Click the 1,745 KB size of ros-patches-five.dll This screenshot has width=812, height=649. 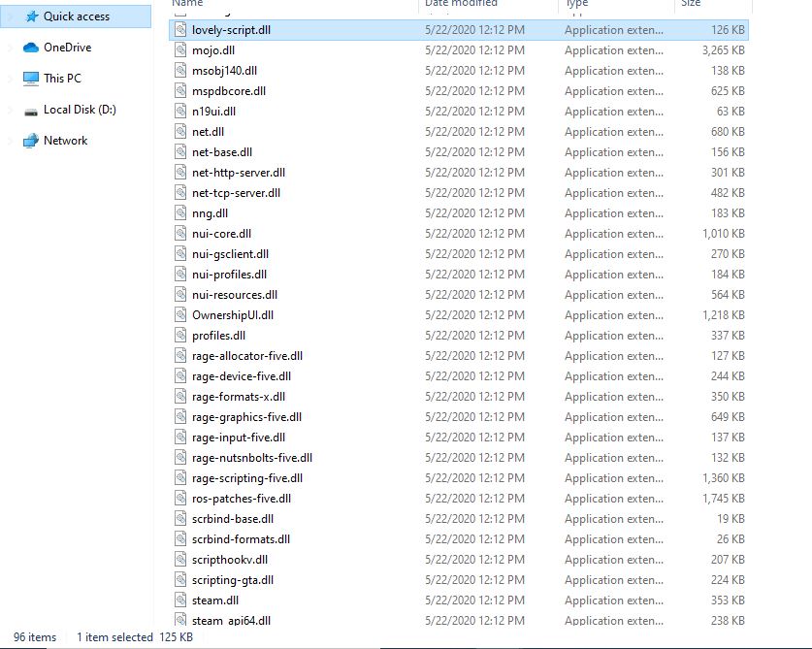coord(723,499)
